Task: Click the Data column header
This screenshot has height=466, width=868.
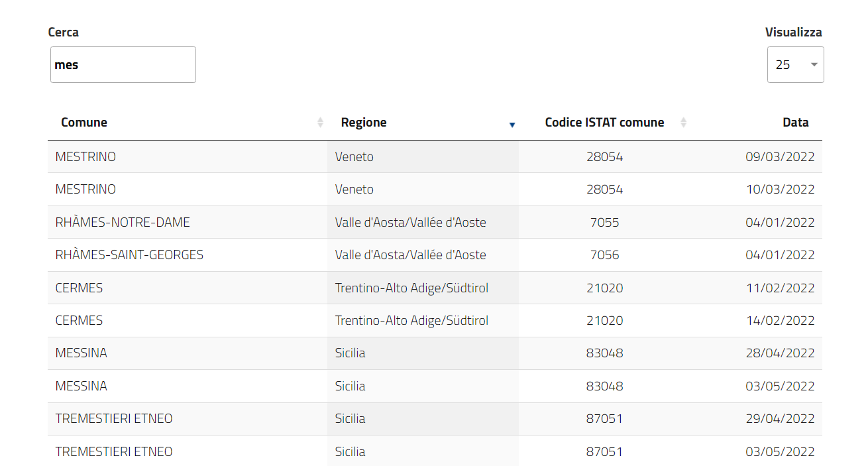Action: pyautogui.click(x=795, y=123)
